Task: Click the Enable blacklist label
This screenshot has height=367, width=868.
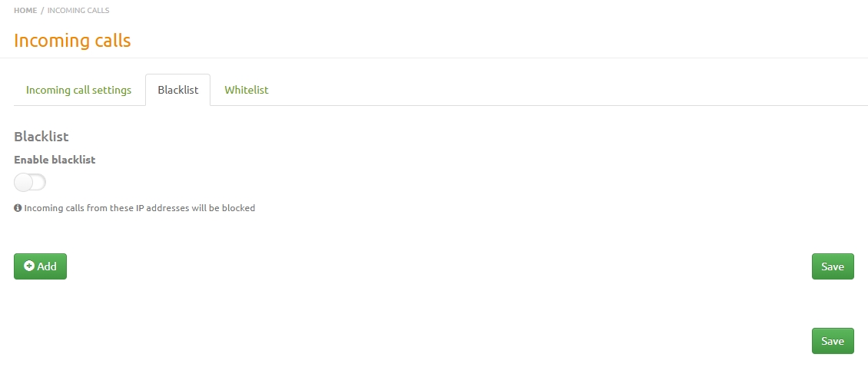Action: (55, 160)
